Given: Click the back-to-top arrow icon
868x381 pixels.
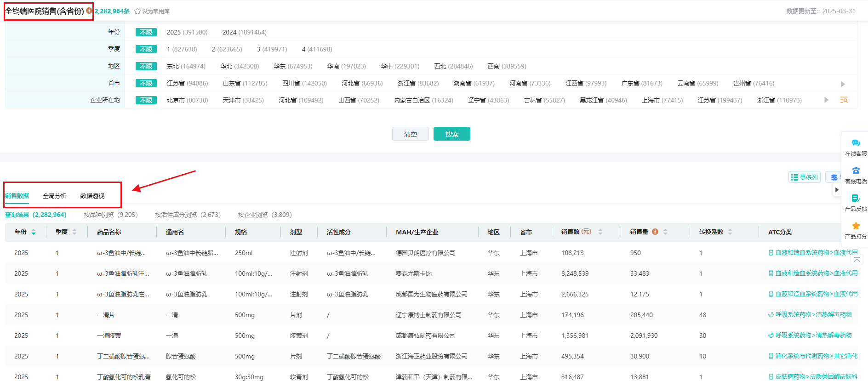Looking at the screenshot, I should point(857,260).
